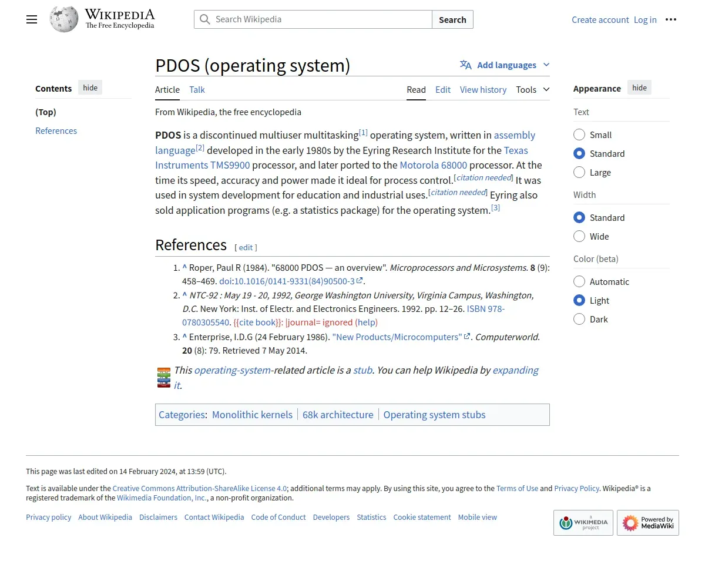Open the Motorola 68000 link

click(x=434, y=165)
